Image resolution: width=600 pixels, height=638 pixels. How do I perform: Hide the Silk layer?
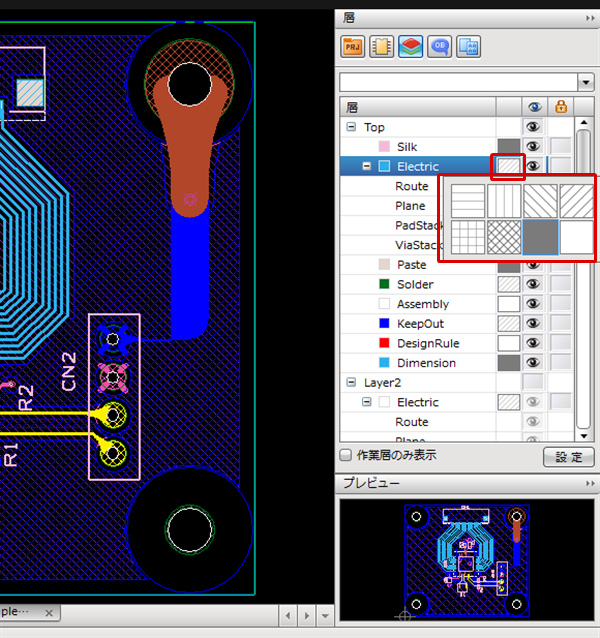click(533, 146)
